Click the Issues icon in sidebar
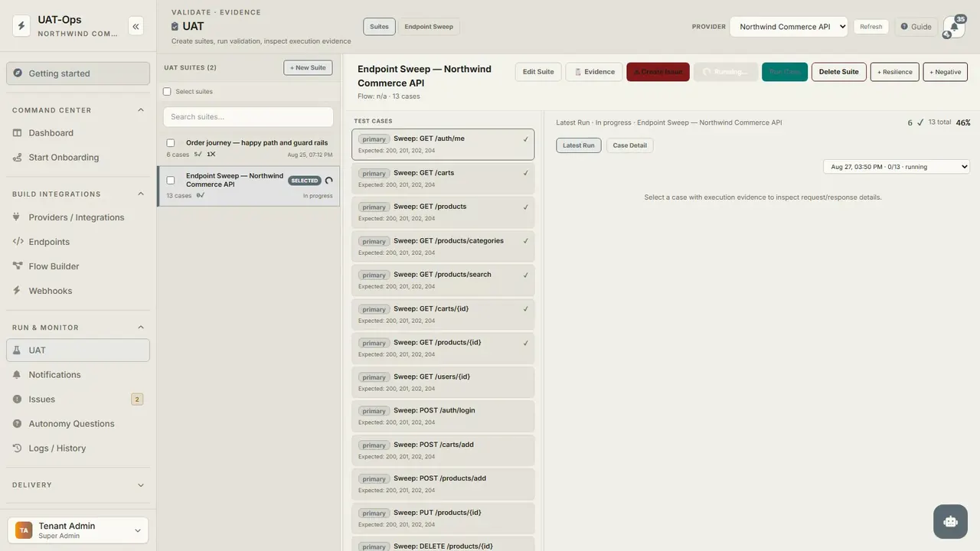This screenshot has height=551, width=980. [x=18, y=399]
